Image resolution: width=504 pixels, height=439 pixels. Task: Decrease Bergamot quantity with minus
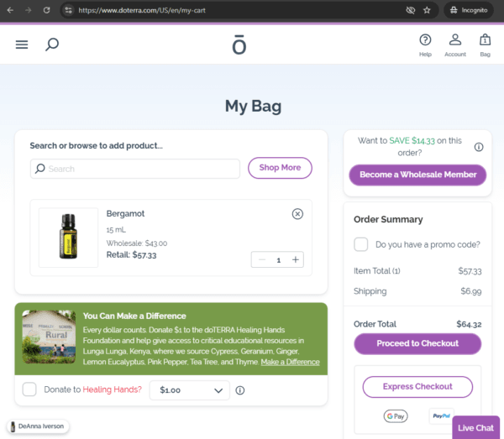point(262,260)
